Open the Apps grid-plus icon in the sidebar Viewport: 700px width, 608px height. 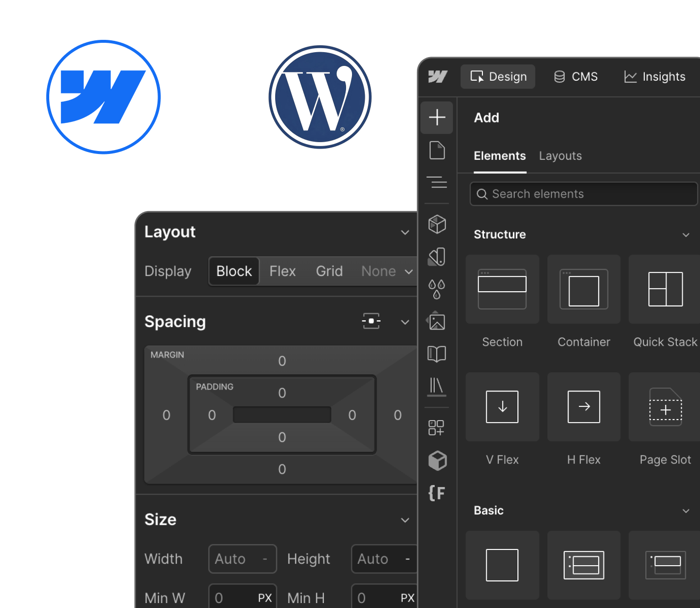[437, 427]
